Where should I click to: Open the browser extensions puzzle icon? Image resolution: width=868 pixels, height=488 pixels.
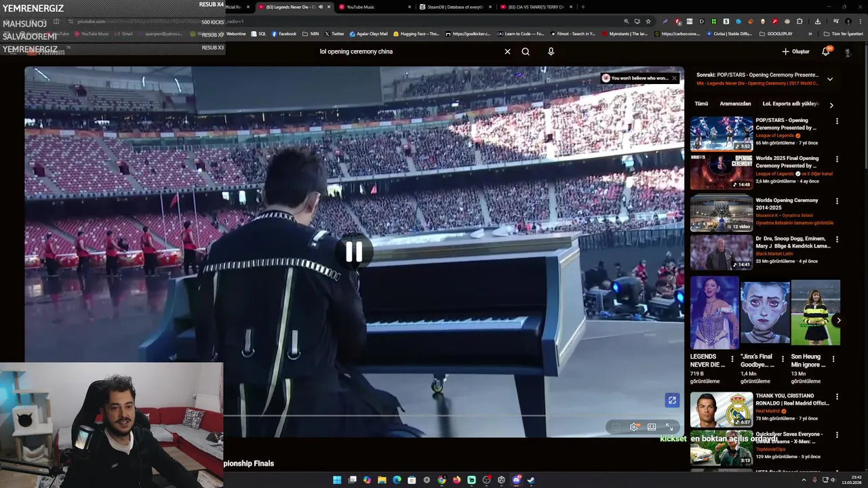800,21
